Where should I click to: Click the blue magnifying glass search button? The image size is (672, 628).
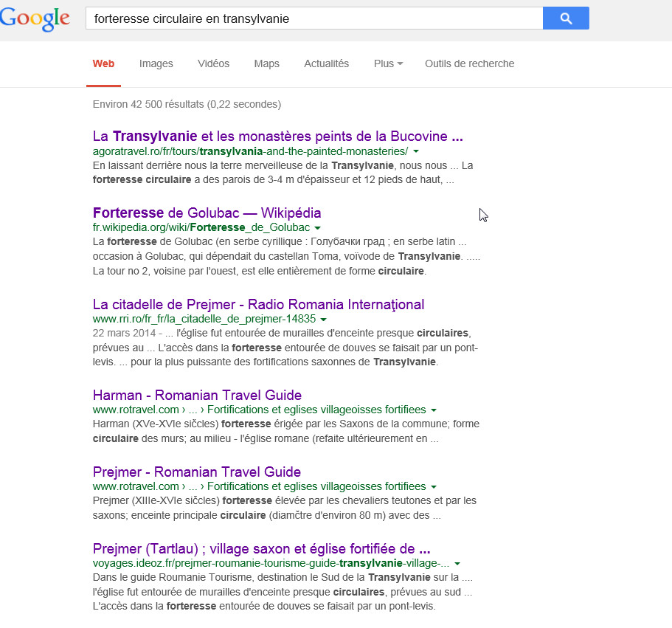[x=566, y=18]
